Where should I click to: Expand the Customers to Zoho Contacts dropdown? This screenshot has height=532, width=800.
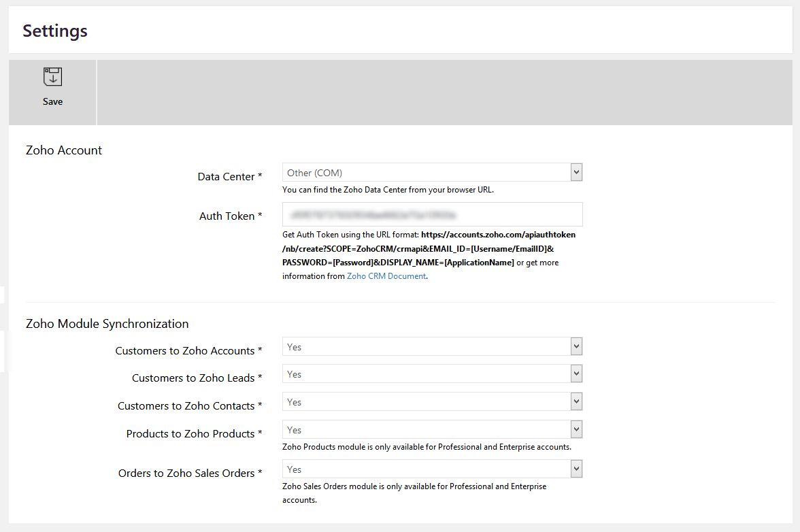tap(427, 402)
